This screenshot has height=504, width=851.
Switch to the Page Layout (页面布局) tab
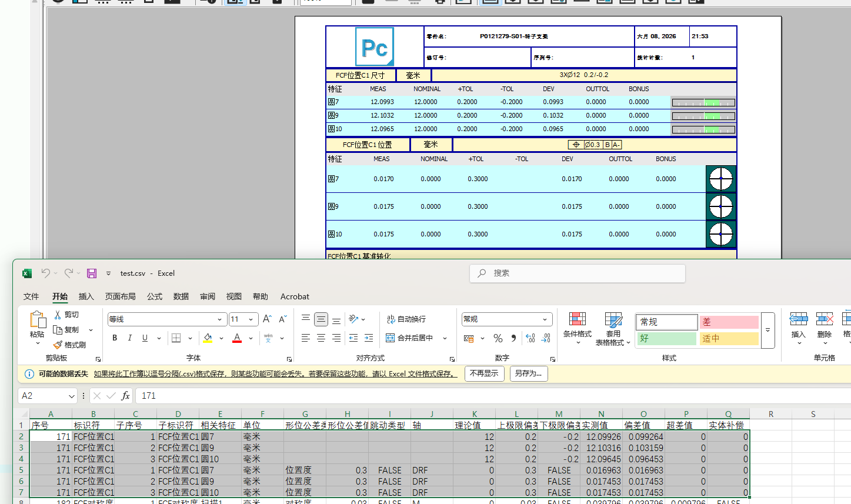coord(121,296)
